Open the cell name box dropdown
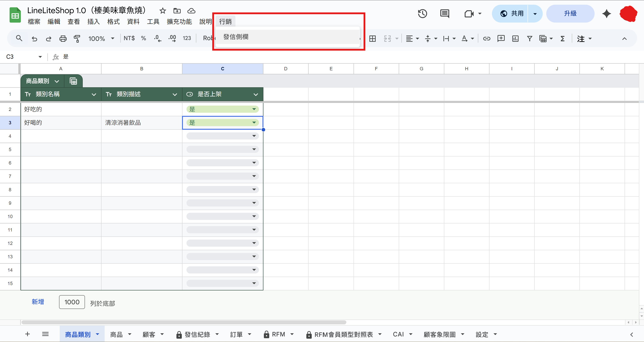This screenshot has height=342, width=644. (40, 57)
